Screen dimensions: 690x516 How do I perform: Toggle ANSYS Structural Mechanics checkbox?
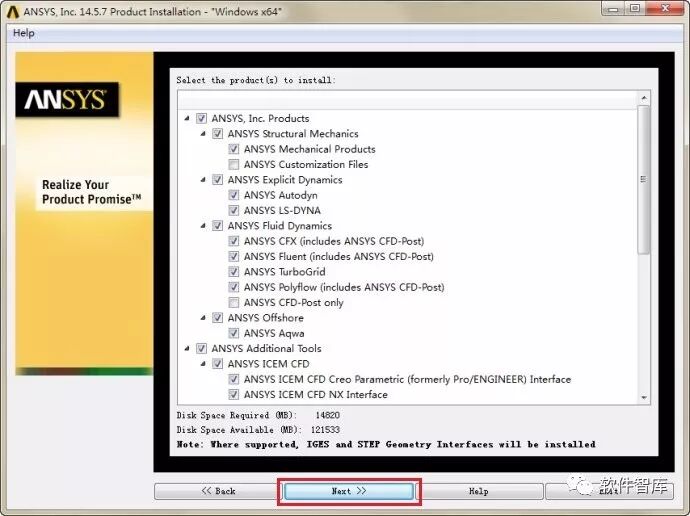tap(217, 134)
